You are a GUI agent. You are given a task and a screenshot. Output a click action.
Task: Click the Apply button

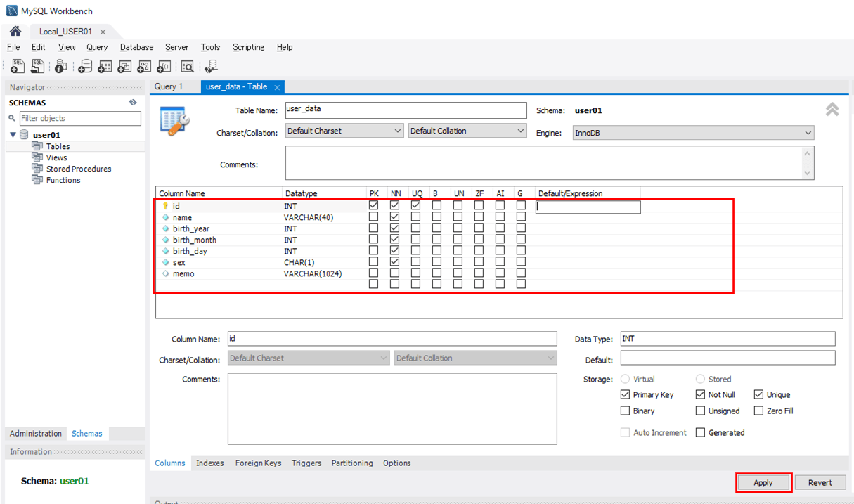(x=763, y=483)
